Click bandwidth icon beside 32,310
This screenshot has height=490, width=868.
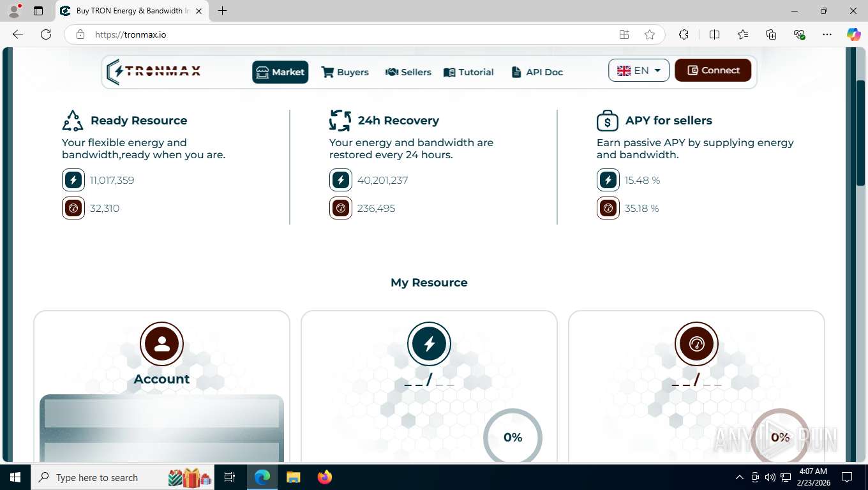[73, 208]
